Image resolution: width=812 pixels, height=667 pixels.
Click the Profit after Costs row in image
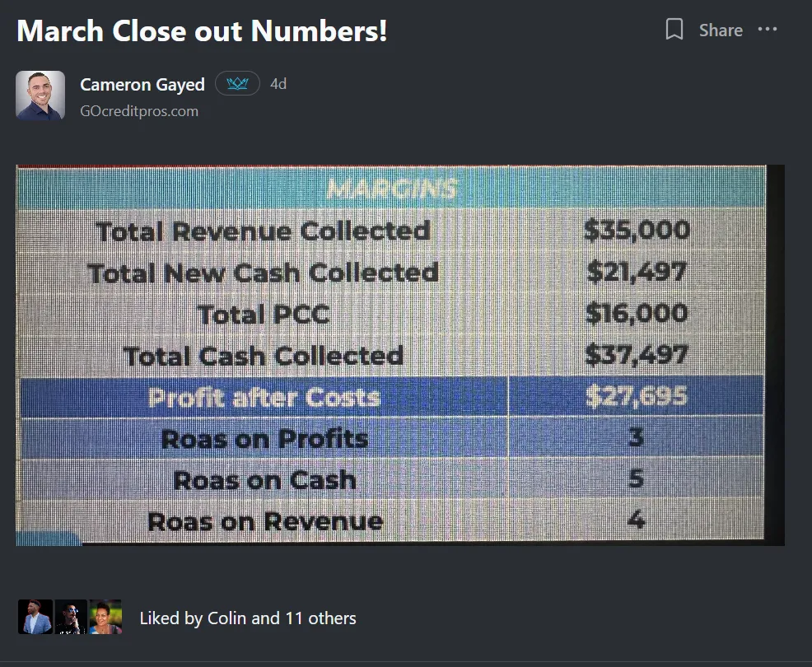(x=391, y=397)
